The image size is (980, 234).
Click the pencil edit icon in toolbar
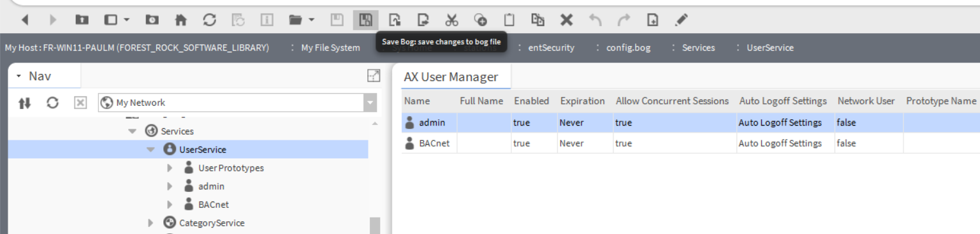click(x=681, y=20)
